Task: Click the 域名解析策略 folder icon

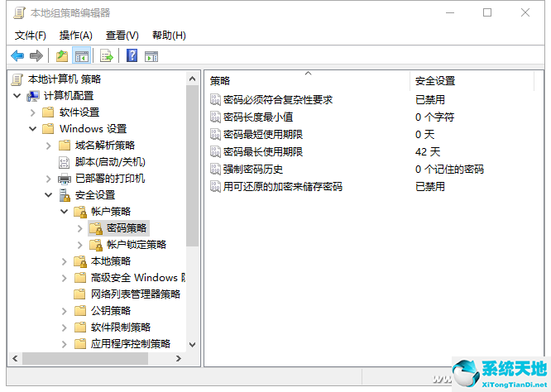Action: point(65,146)
